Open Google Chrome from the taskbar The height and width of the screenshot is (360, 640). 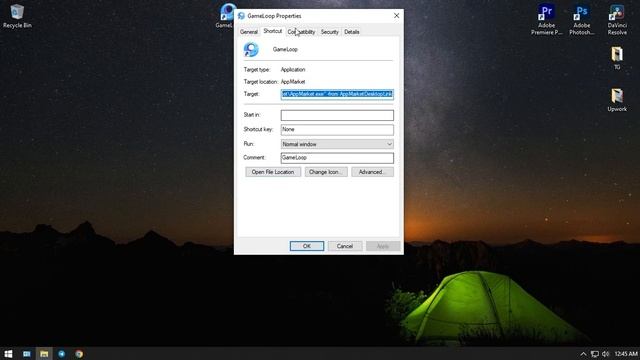[79, 353]
